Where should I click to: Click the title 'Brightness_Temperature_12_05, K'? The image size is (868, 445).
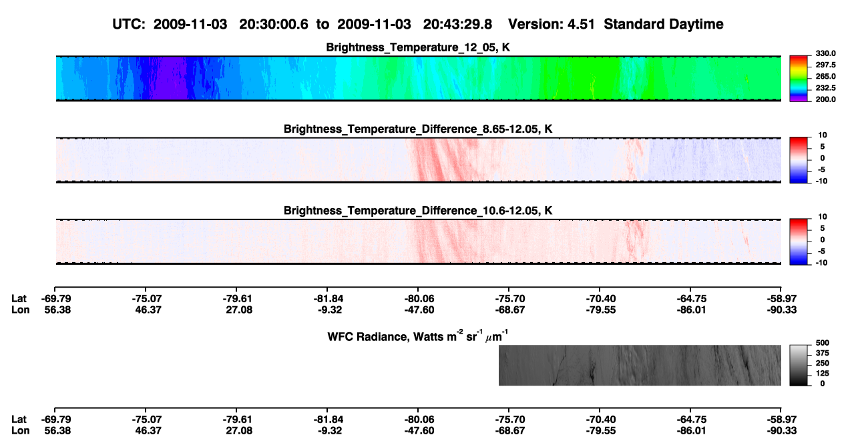click(x=418, y=47)
